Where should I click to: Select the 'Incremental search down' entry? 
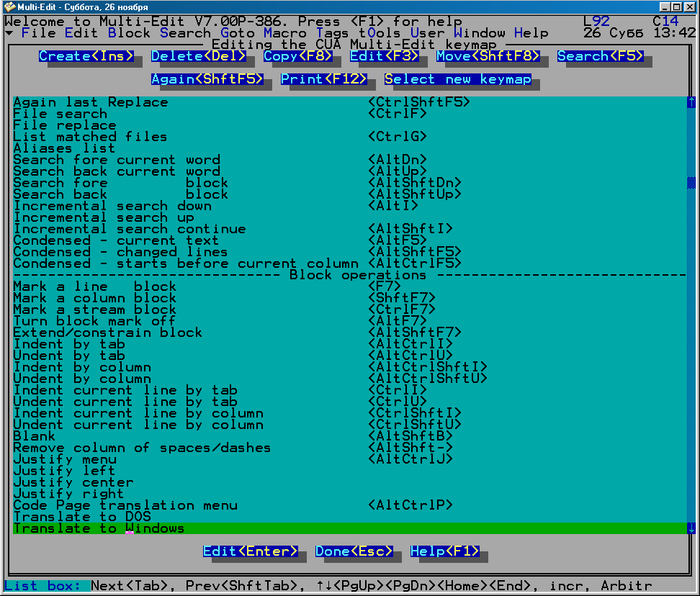(112, 206)
